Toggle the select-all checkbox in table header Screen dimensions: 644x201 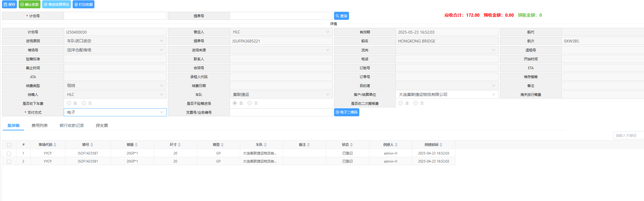click(9, 145)
